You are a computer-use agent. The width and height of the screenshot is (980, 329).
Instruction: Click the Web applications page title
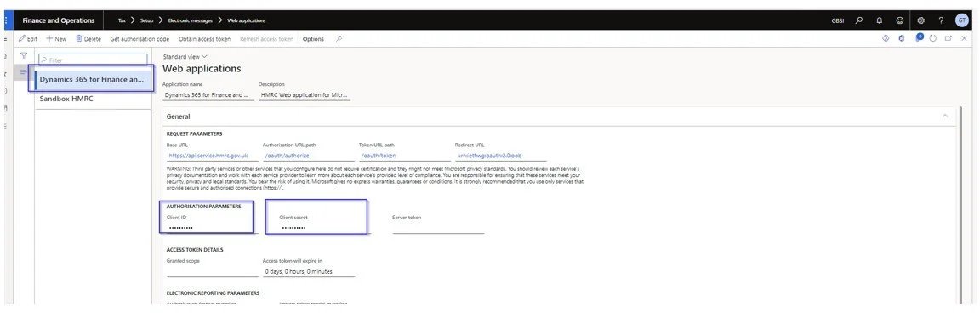202,69
